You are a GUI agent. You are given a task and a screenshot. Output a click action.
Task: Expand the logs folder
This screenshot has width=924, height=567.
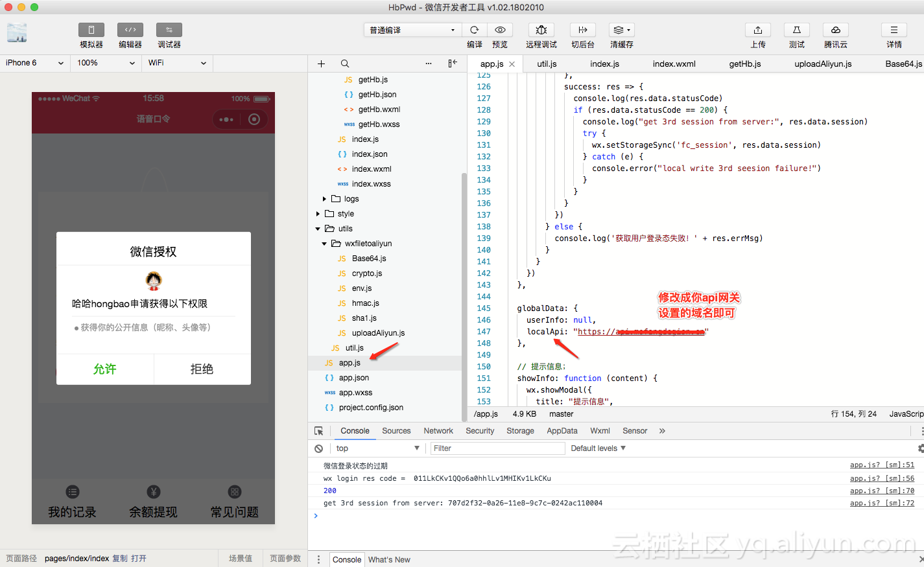[324, 199]
